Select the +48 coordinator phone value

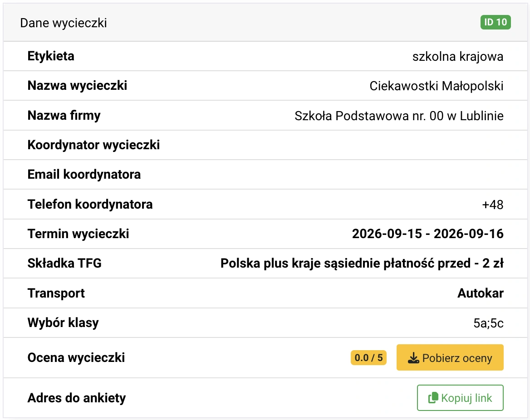pyautogui.click(x=492, y=205)
